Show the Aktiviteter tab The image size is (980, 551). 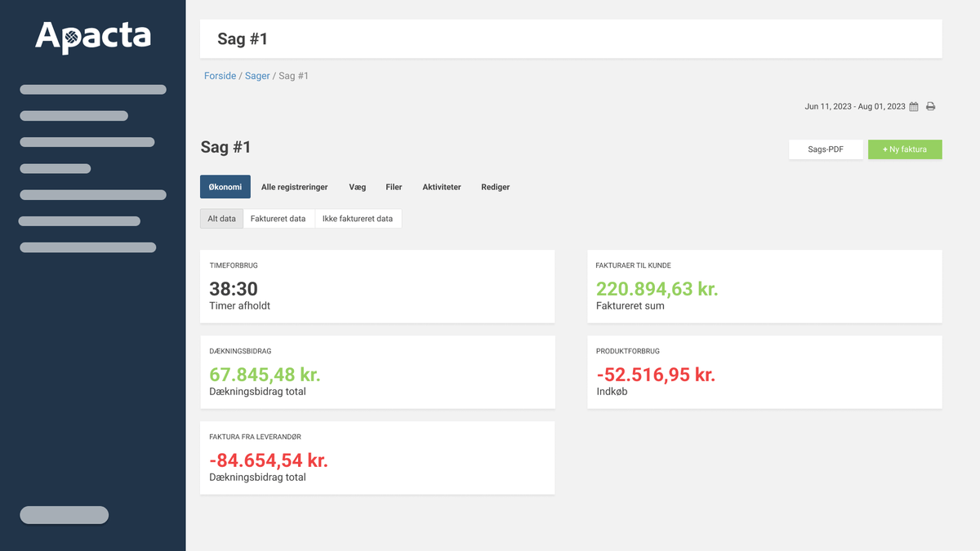tap(441, 187)
